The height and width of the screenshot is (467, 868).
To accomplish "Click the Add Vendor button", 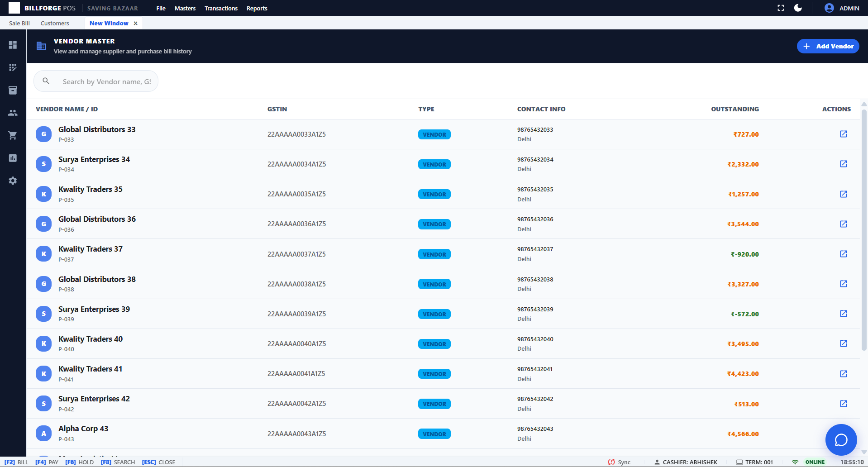I will [x=828, y=46].
